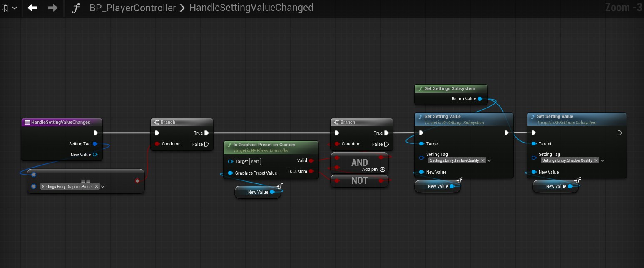Select the AND node label
Viewport: 644px width, 268px height.
click(360, 163)
